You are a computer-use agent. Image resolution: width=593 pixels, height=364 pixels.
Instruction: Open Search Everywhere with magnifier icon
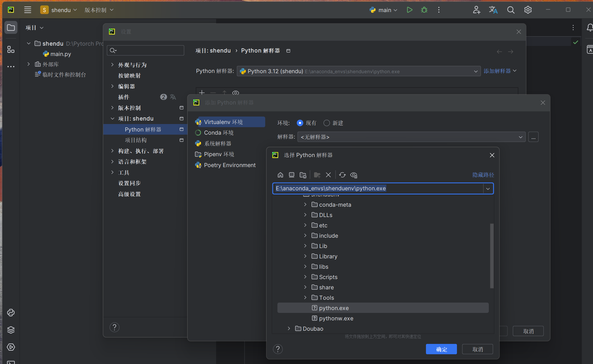click(511, 9)
